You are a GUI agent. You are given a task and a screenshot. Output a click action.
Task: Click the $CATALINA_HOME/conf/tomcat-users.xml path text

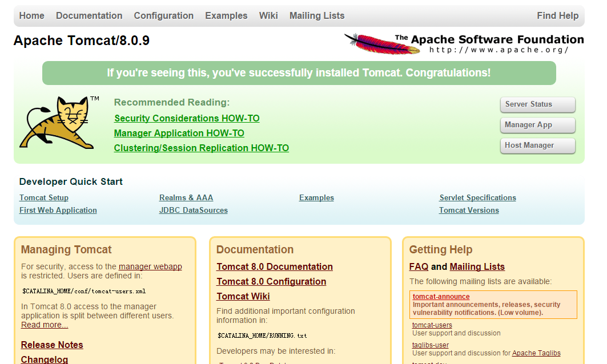84,292
